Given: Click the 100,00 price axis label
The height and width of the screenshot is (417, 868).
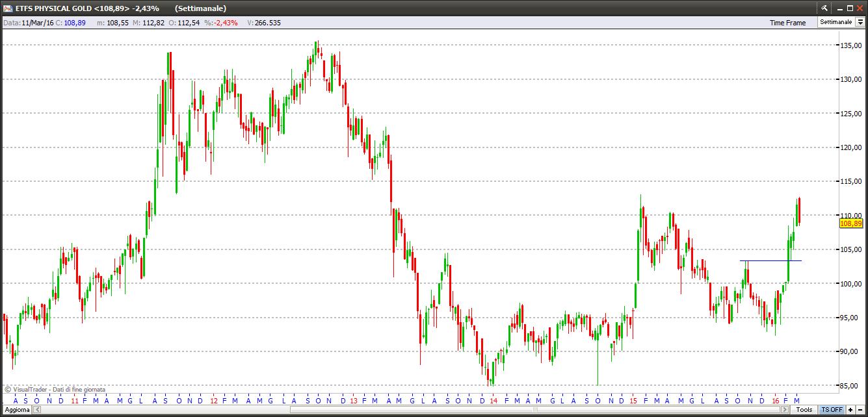Looking at the screenshot, I should click(851, 284).
